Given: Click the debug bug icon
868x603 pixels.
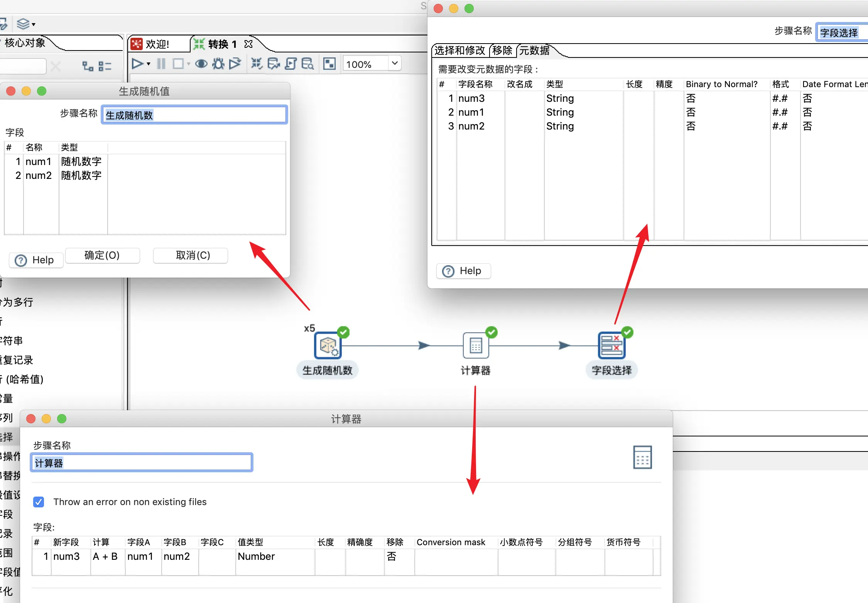Looking at the screenshot, I should pyautogui.click(x=218, y=64).
